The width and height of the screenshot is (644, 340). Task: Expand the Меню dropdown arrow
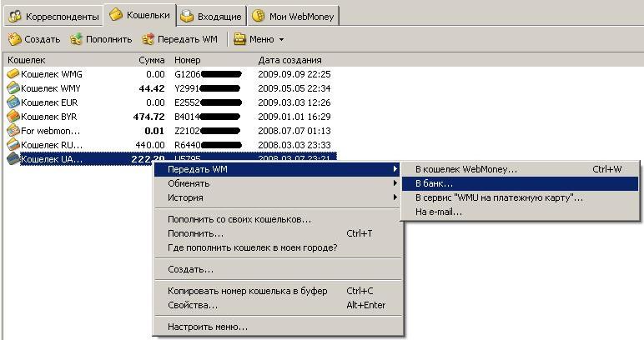(281, 40)
